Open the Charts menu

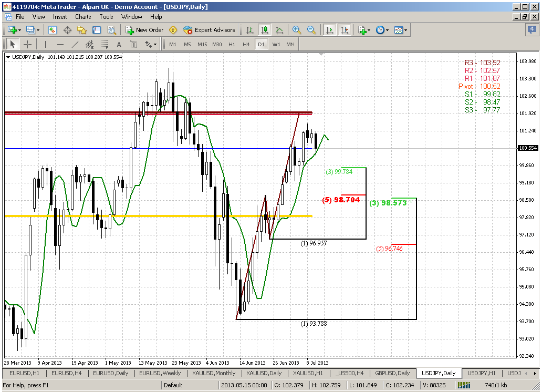coord(82,17)
